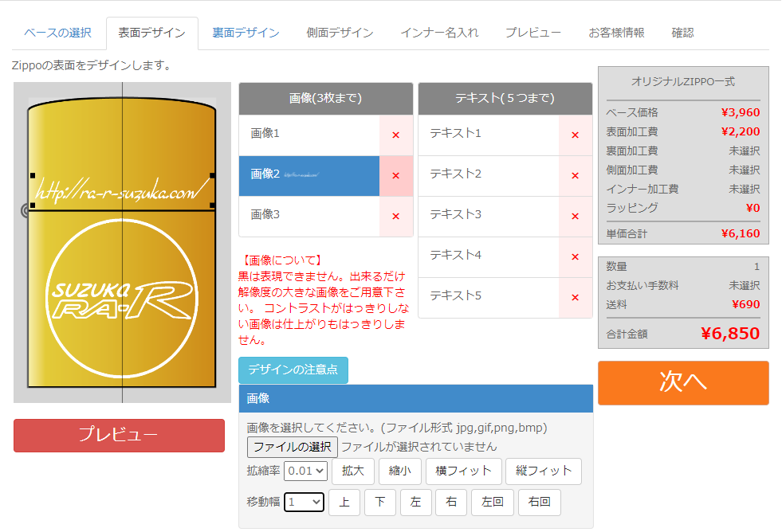Select the SUZUKA RA-R logo on lighter
The width and height of the screenshot is (782, 532).
121,301
